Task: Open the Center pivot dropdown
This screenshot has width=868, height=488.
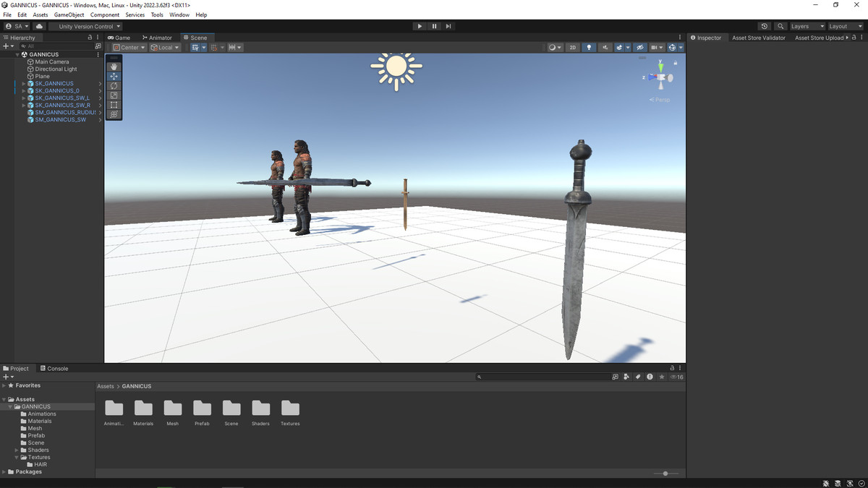Action: 129,47
